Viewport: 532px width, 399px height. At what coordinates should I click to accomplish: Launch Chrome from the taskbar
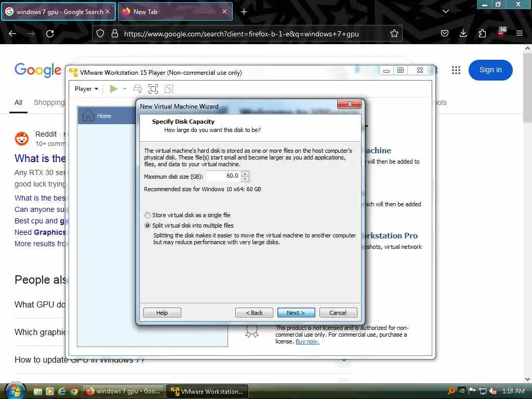tap(74, 392)
